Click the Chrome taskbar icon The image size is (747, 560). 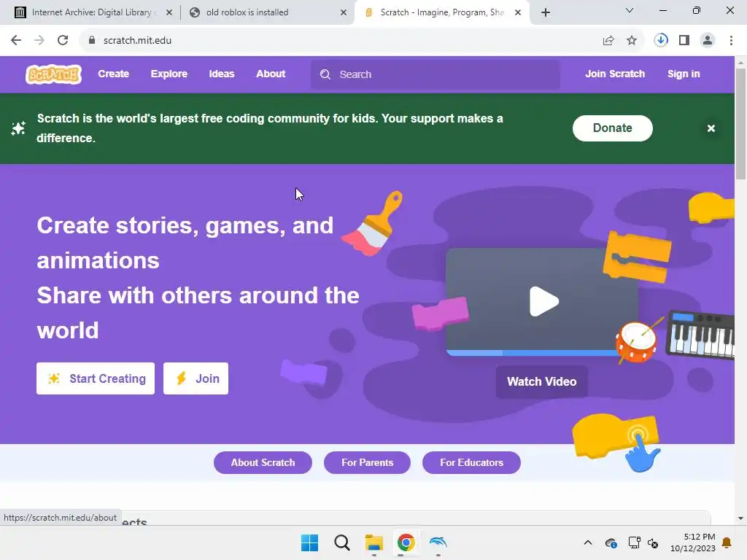point(406,542)
